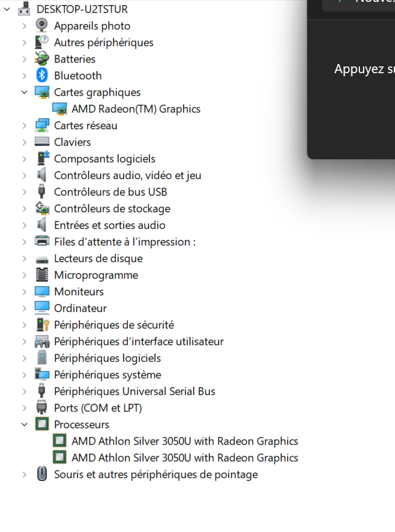
Task: Select the Périphériques d'interface utilisateur label
Action: pos(139,342)
